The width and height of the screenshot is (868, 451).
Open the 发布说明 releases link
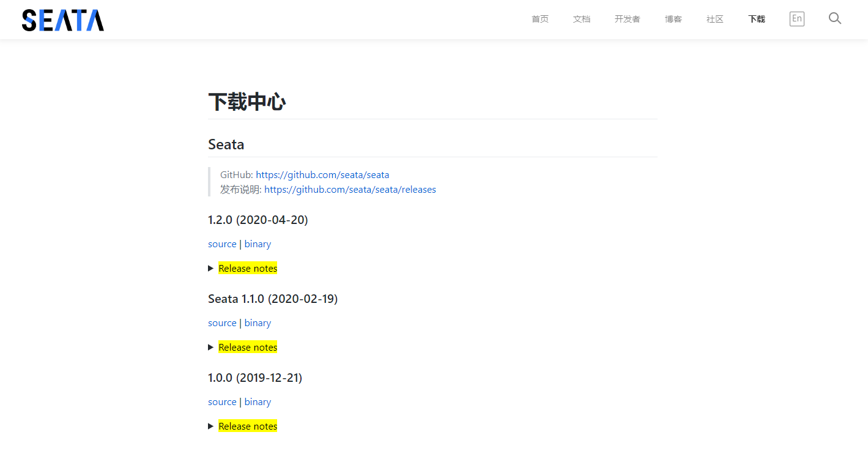(350, 189)
